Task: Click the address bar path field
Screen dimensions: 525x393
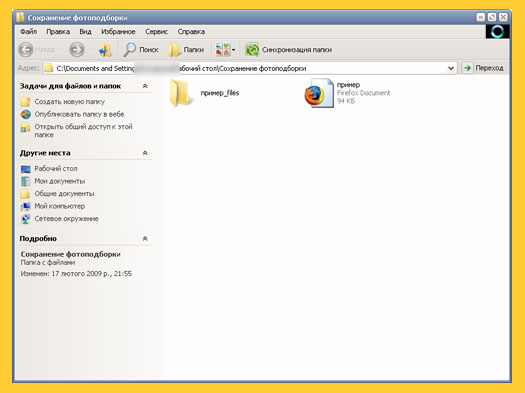Action: pyautogui.click(x=250, y=68)
